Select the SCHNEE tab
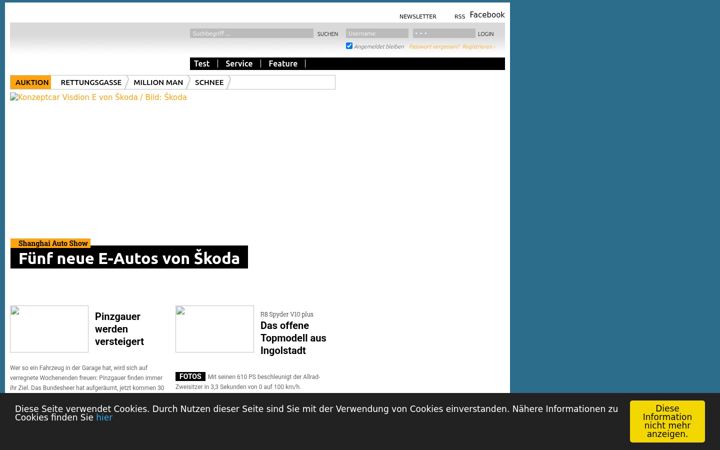This screenshot has height=450, width=720. (x=209, y=83)
